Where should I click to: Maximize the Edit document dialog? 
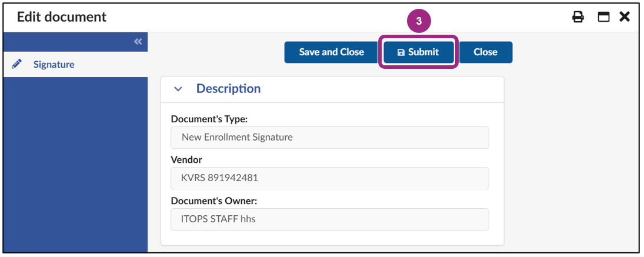(x=603, y=17)
